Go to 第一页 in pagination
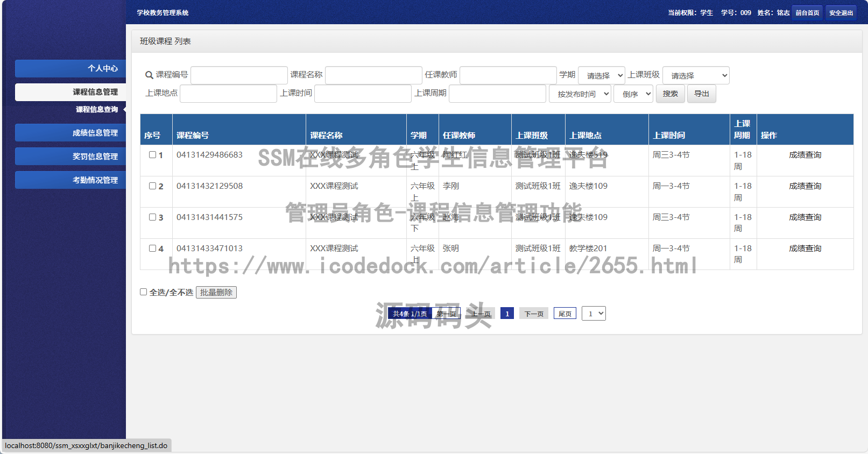868x454 pixels. coord(447,314)
